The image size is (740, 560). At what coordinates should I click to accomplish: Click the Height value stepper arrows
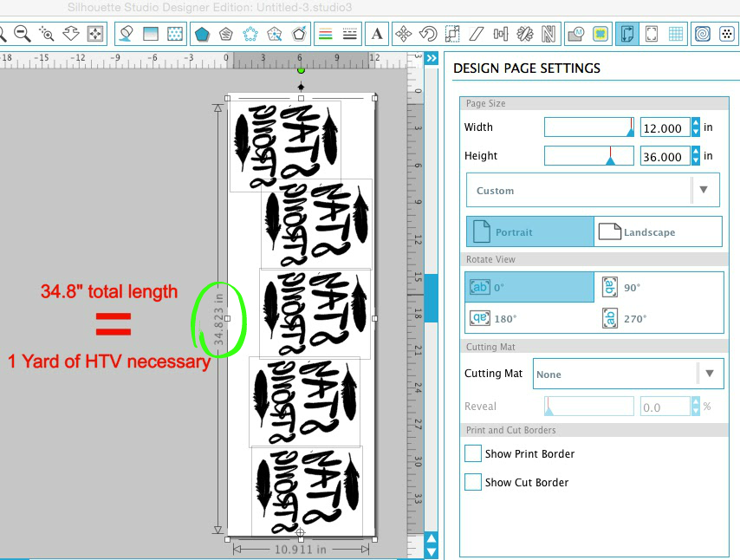tap(696, 156)
